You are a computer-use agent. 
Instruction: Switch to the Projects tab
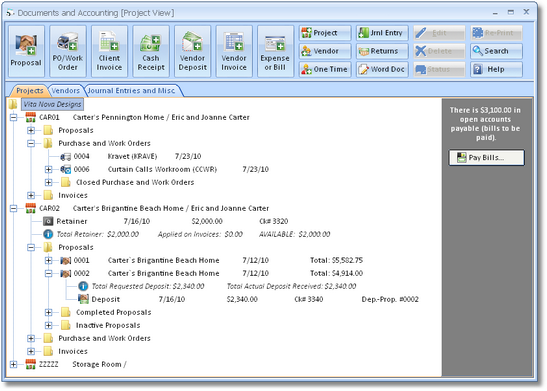30,91
